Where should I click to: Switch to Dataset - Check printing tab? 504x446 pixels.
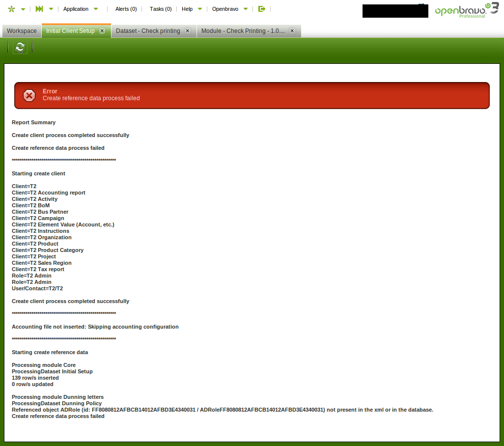point(148,31)
